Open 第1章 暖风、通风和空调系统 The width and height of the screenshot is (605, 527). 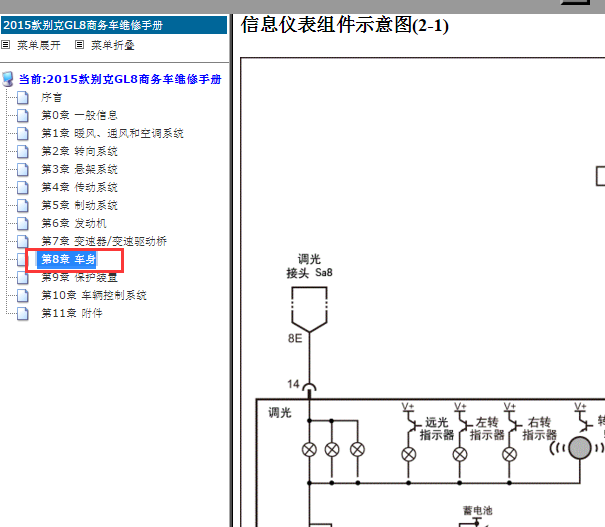pyautogui.click(x=112, y=133)
